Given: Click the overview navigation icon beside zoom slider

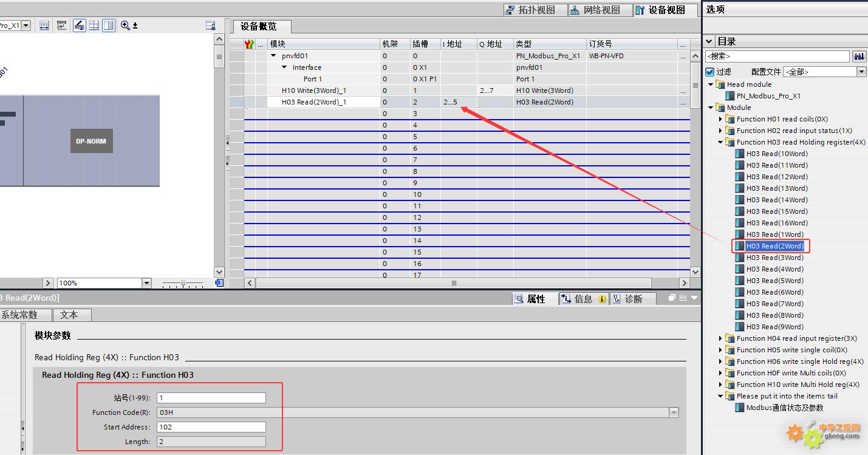Looking at the screenshot, I should coord(219,283).
